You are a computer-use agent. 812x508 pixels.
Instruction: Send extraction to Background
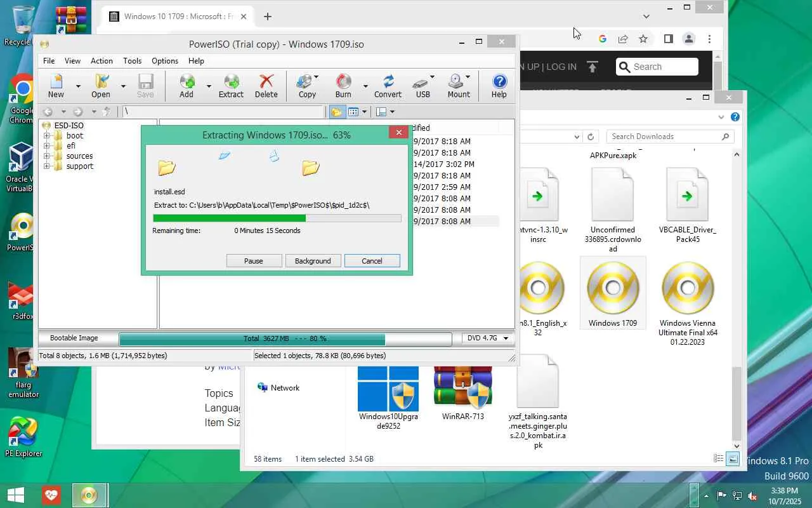pyautogui.click(x=313, y=261)
